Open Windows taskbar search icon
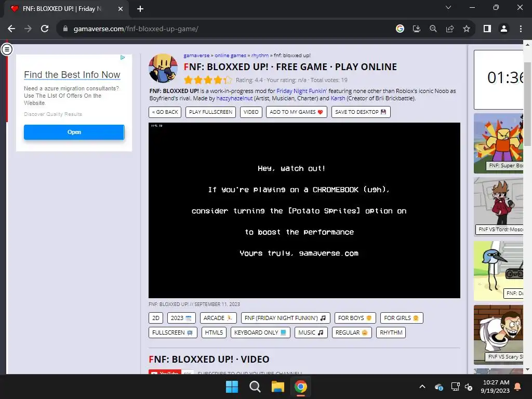Image resolution: width=532 pixels, height=399 pixels. pyautogui.click(x=255, y=387)
